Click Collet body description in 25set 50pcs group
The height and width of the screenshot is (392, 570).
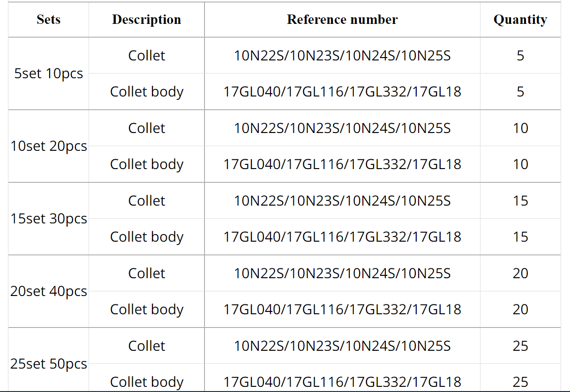[x=146, y=382]
